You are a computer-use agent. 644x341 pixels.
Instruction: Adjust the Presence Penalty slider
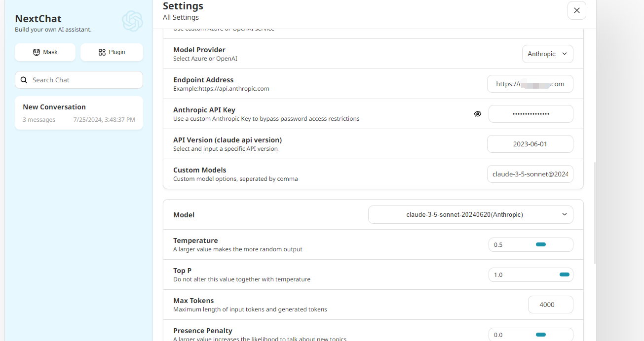541,335
